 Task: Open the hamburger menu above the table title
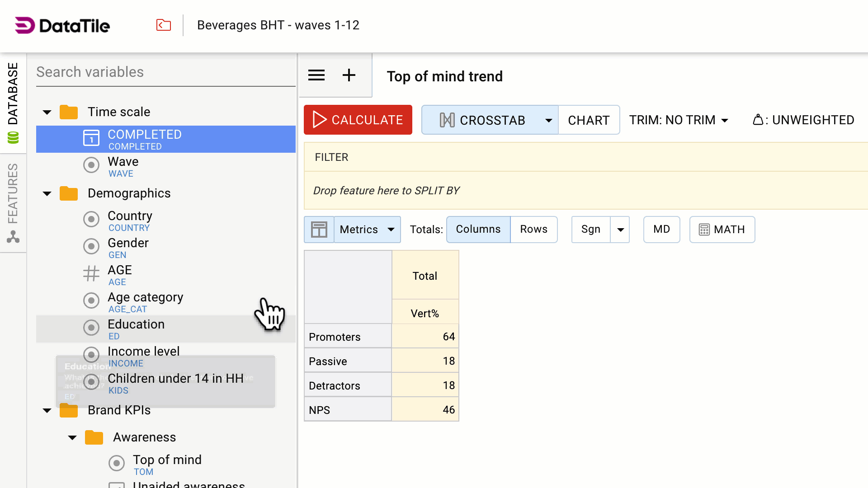316,75
